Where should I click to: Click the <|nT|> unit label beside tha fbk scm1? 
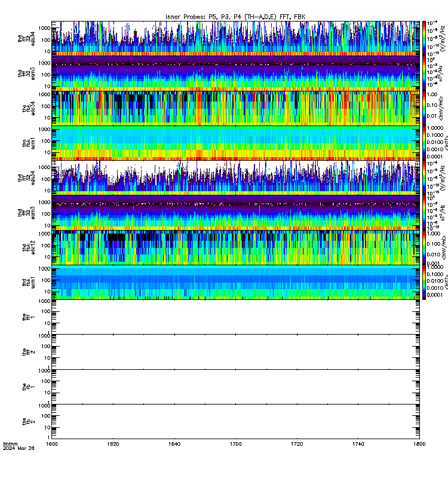[446, 143]
